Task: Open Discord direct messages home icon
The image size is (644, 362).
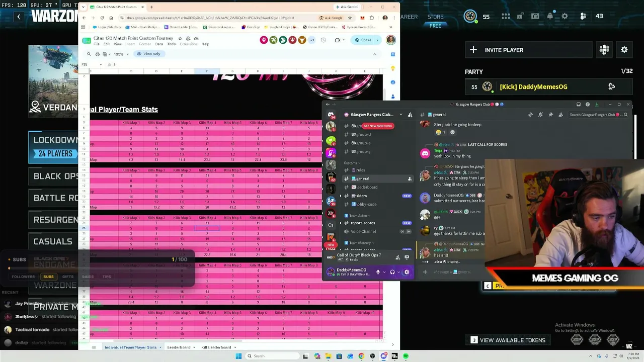Action: (x=331, y=115)
